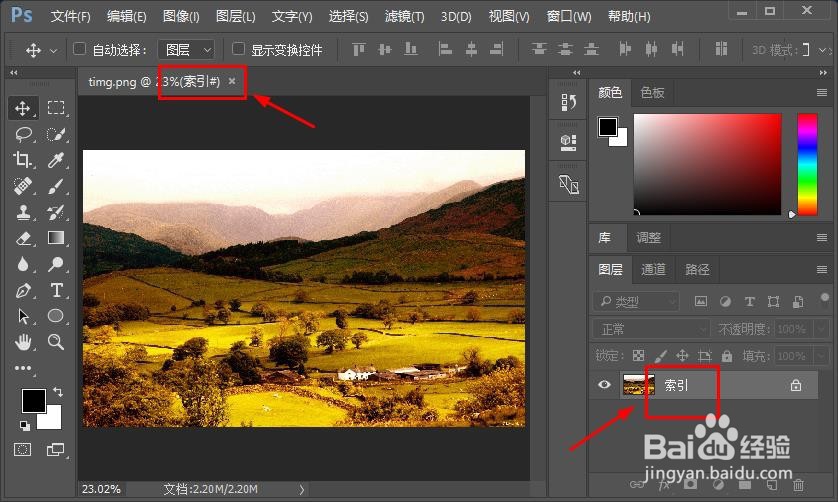The image size is (838, 502).
Task: Select the Dodge tool
Action: (x=56, y=264)
